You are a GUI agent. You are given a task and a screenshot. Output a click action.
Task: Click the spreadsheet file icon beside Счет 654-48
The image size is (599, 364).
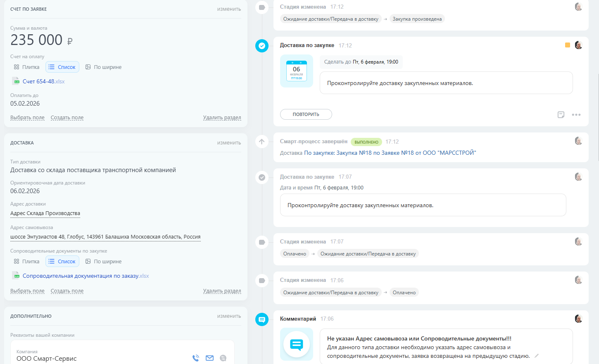point(16,81)
